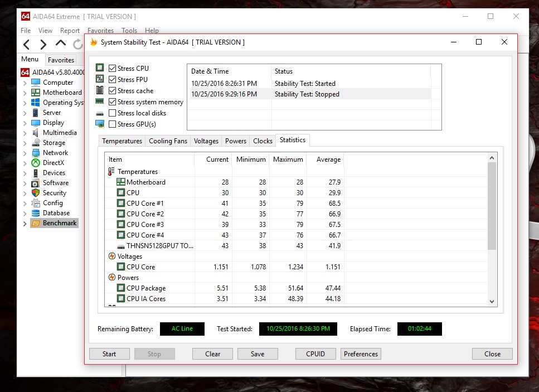The image size is (539, 392).
Task: Click the Average column header
Action: tap(325, 159)
